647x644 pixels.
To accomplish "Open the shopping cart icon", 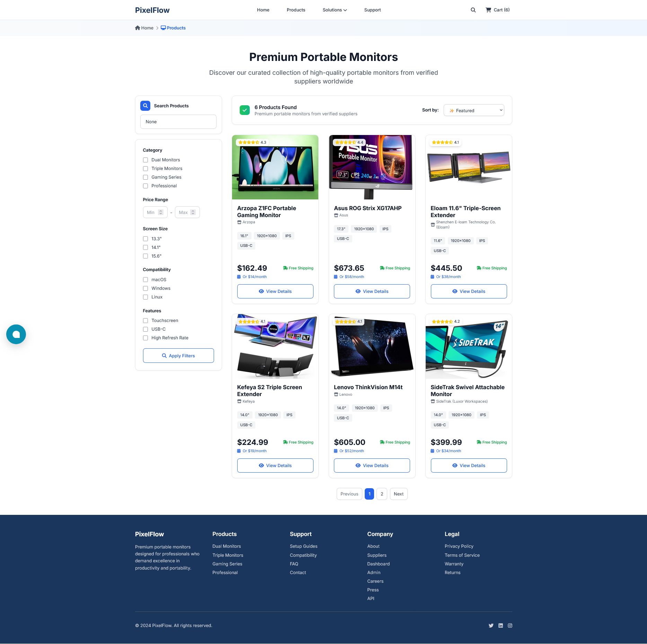I will click(x=488, y=10).
